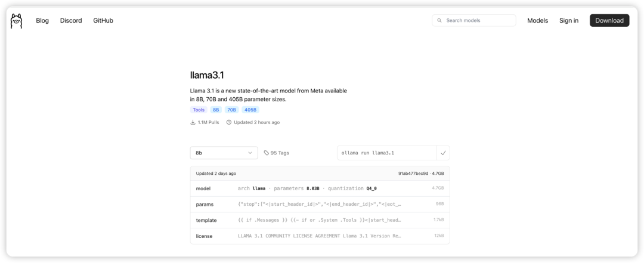The width and height of the screenshot is (644, 263).
Task: Click the clock icon beside Updated
Action: (229, 122)
